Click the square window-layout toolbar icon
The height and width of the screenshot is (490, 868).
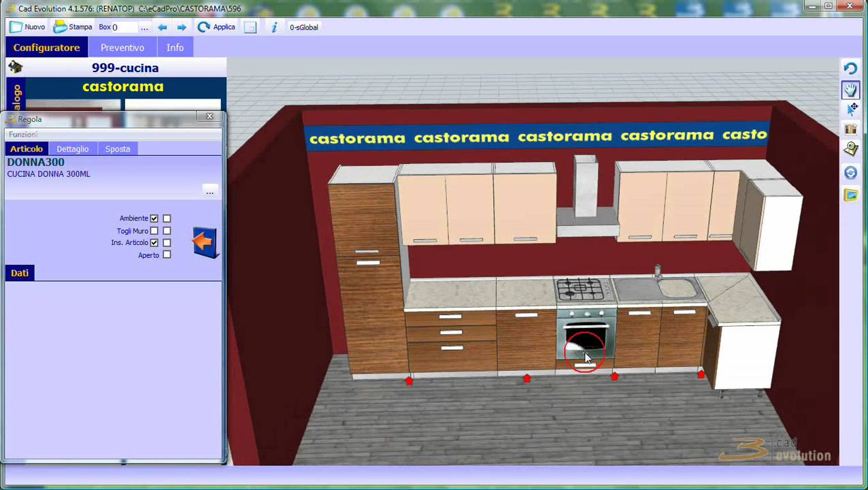[250, 27]
